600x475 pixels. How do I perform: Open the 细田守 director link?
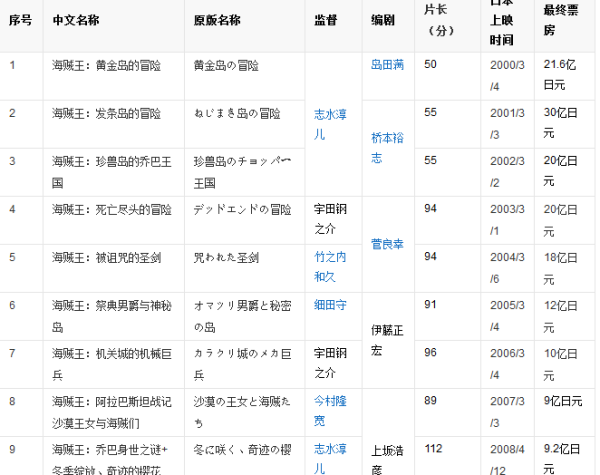click(330, 305)
